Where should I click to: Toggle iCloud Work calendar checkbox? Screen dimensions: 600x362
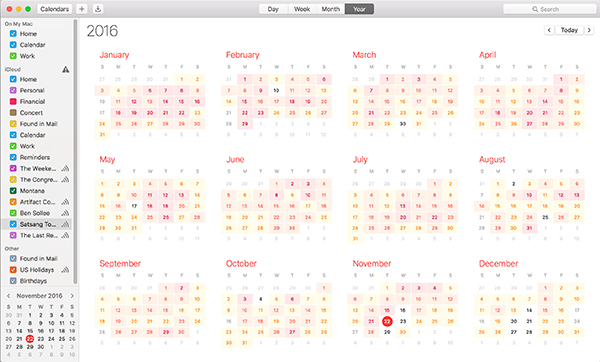point(13,146)
